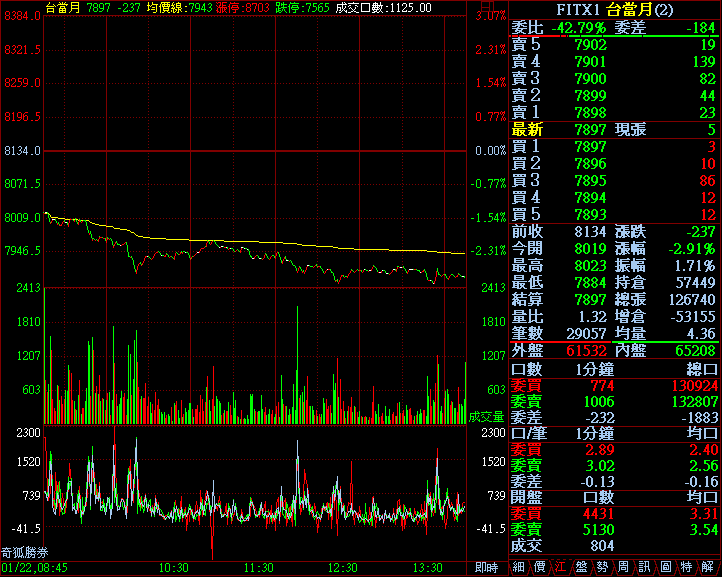The image size is (722, 577).
Task: Select the 賣5 ask row at 7902
Action: pyautogui.click(x=614, y=45)
